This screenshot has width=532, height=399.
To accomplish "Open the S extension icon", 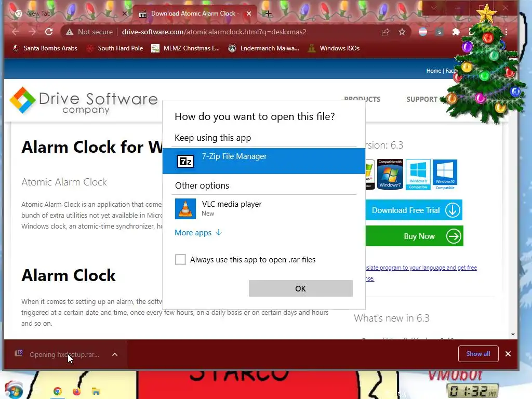I will click(440, 32).
